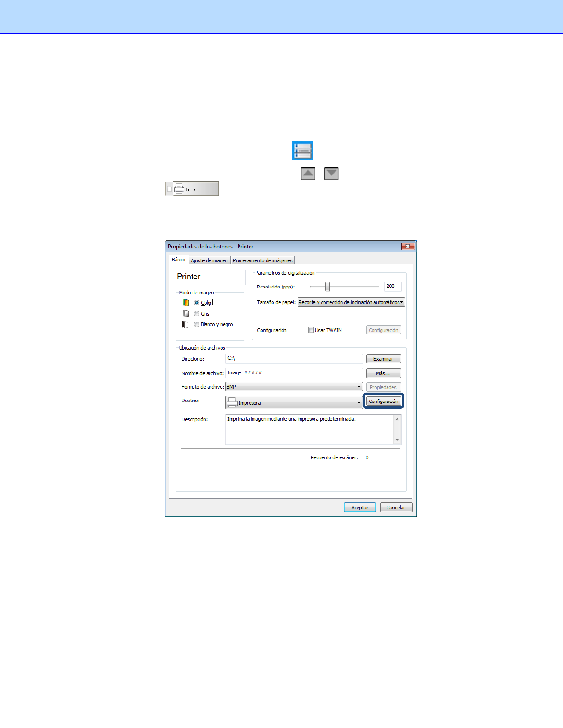Viewport: 563px width, 728px height.
Task: Expand the Formato de archivo dropdown
Action: point(359,387)
